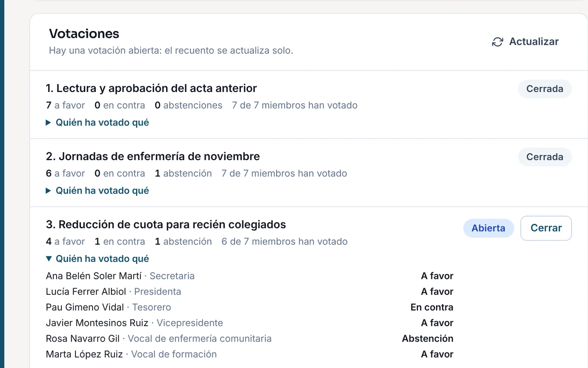The height and width of the screenshot is (368, 588).
Task: Click the 'En contra' vote of Pau Gimeno
Action: (432, 307)
